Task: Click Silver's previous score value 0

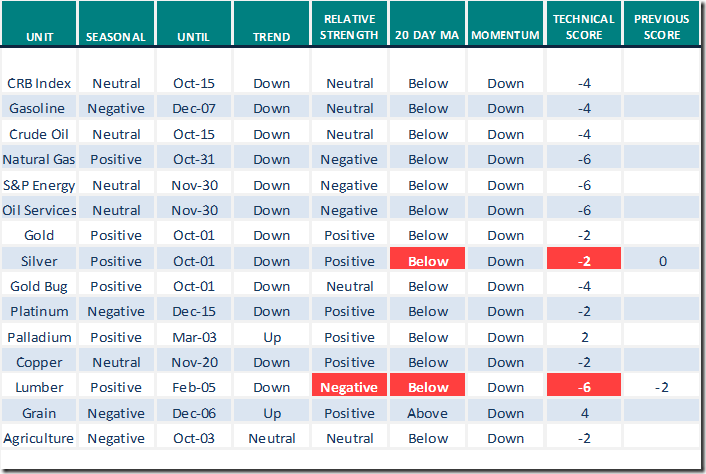Action: (663, 261)
